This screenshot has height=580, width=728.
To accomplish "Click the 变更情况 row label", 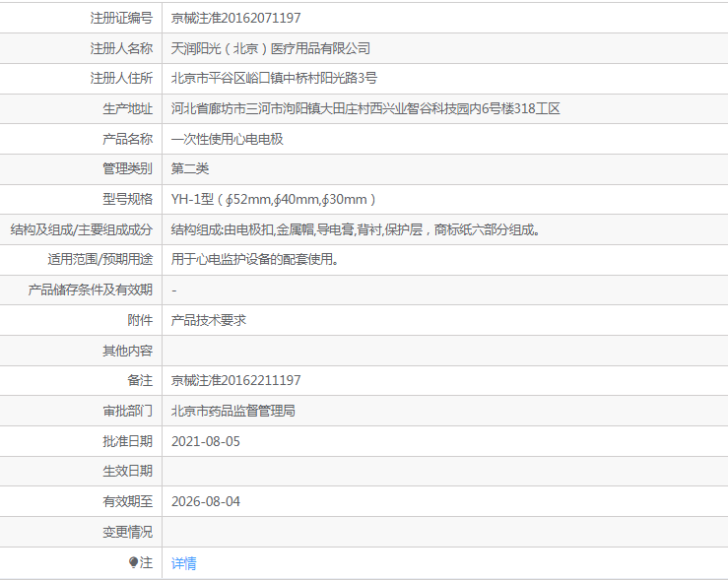I will (x=128, y=532).
